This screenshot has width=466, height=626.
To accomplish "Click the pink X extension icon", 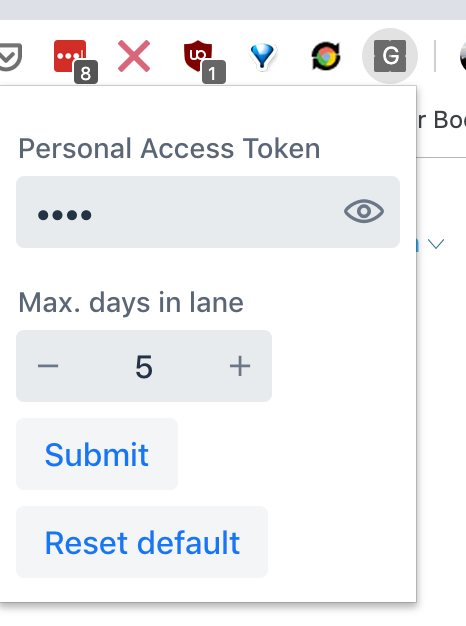I will (134, 56).
